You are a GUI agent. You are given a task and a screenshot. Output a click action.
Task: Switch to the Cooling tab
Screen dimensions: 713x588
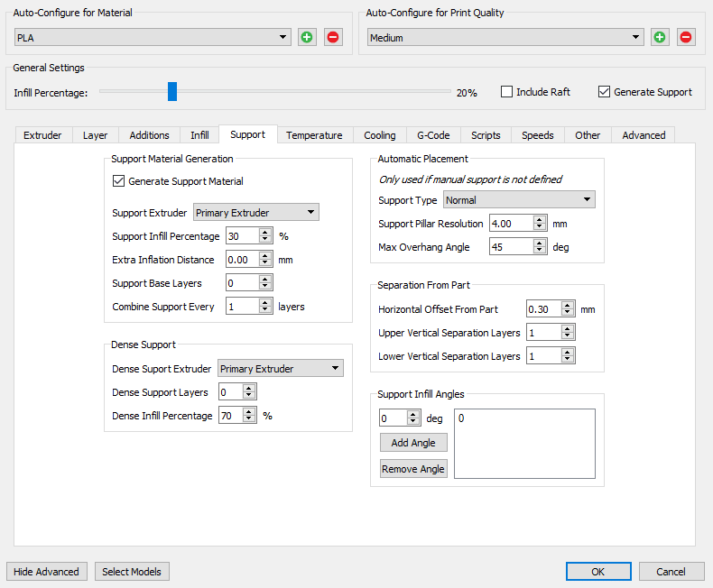pyautogui.click(x=380, y=135)
